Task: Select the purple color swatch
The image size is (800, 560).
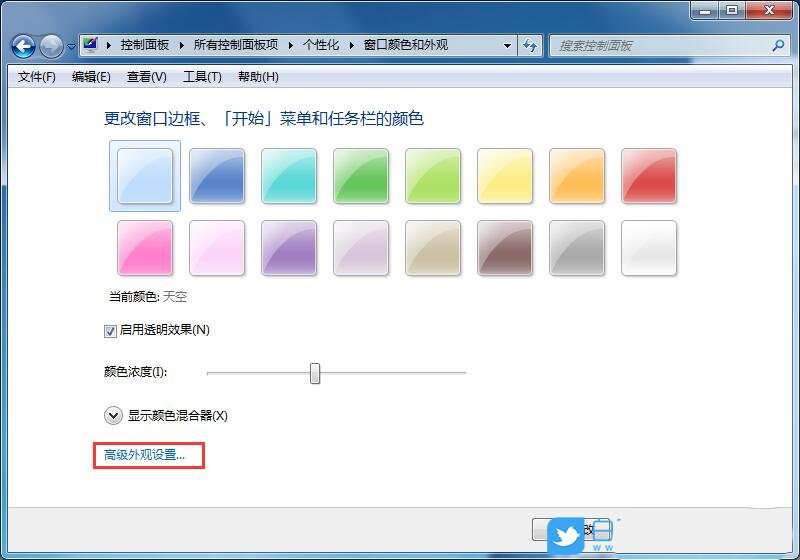Action: tap(289, 248)
